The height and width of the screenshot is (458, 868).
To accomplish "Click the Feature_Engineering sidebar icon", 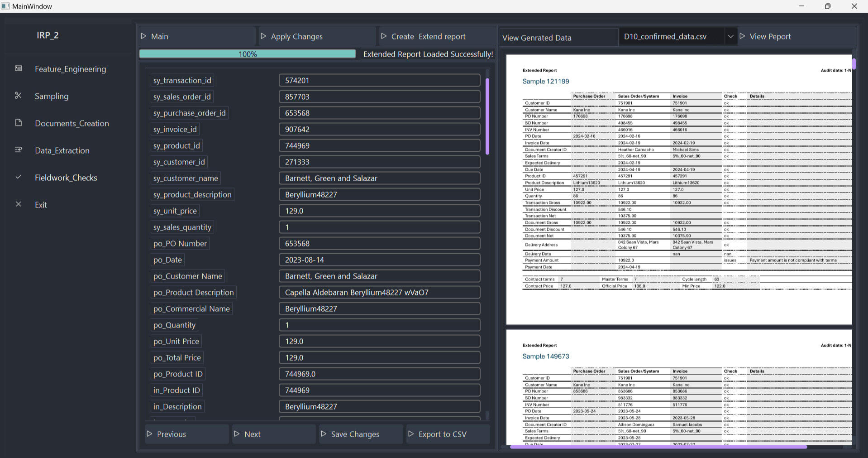I will pyautogui.click(x=18, y=67).
